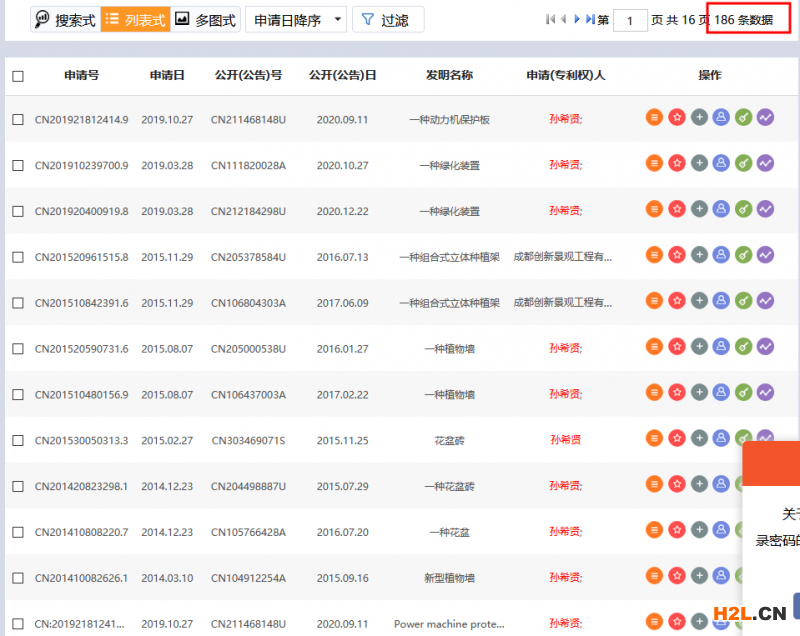This screenshot has width=800, height=636.
Task: Click the orange list icon for CN201921812414.9
Action: (x=654, y=118)
